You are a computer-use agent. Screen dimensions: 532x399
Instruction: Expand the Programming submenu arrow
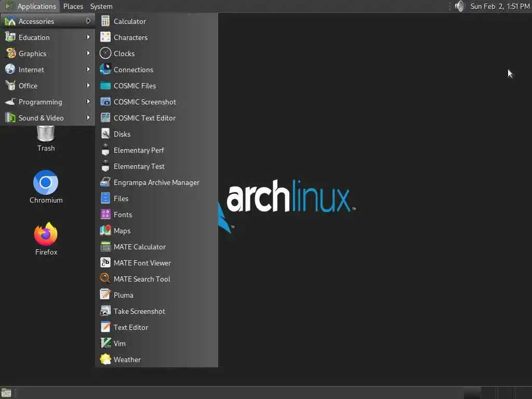88,101
